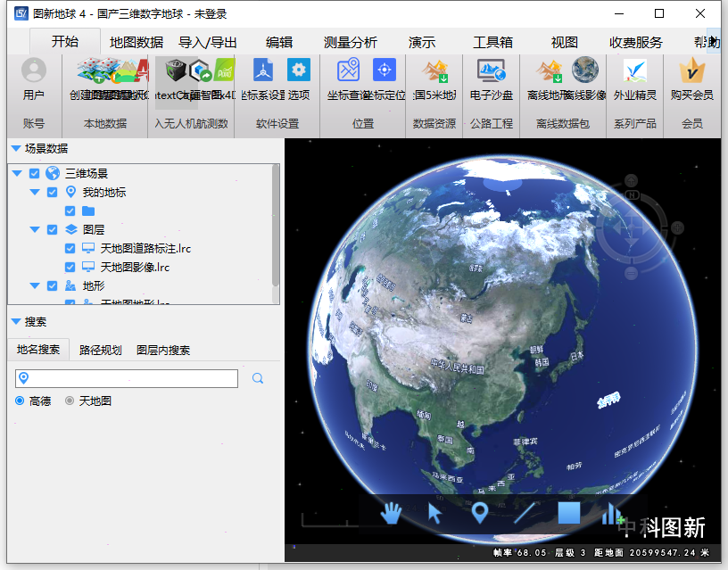Collapse the 地形 tree node

[x=35, y=286]
